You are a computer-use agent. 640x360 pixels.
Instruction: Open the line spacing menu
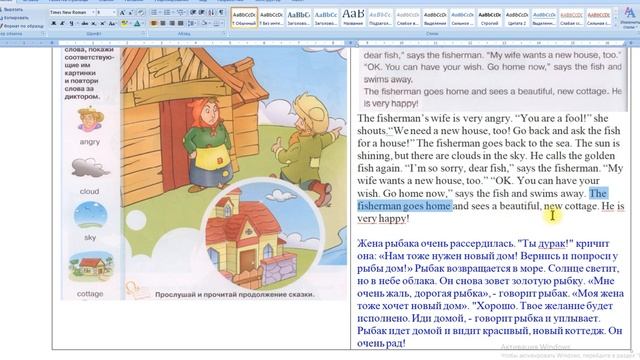(x=192, y=23)
